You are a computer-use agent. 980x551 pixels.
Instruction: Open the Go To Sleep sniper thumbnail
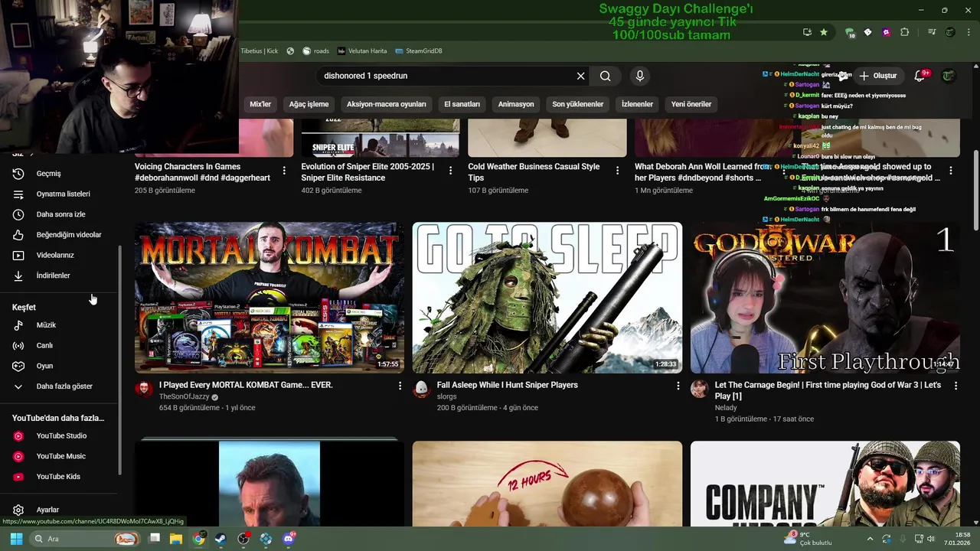click(x=547, y=298)
